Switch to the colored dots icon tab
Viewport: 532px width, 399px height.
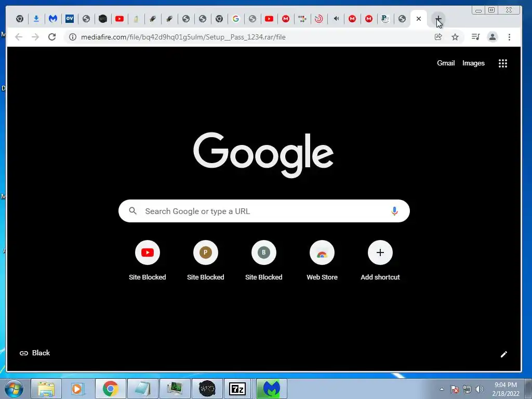point(302,19)
